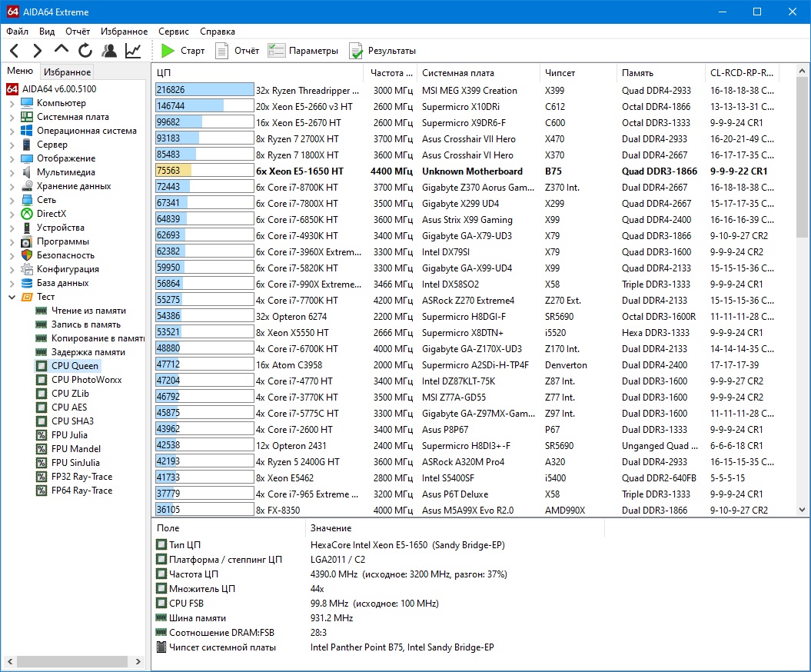Viewport: 811px width, 672px height.
Task: Click the highlighted 75563 score bar
Action: point(204,171)
